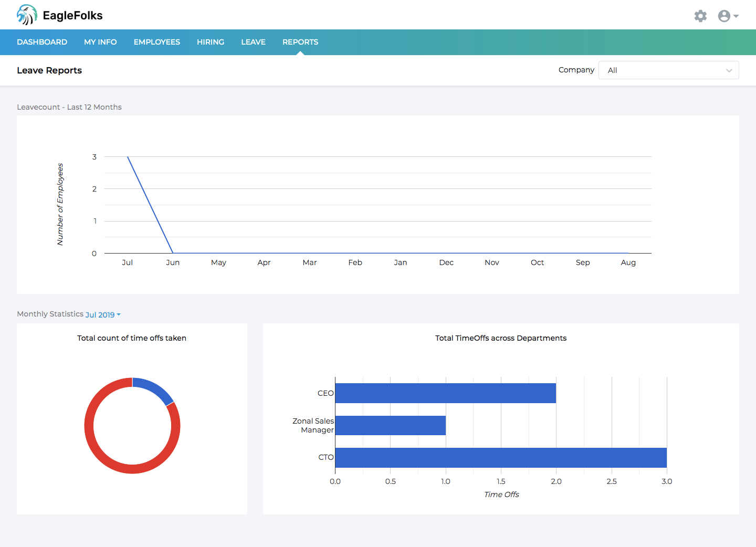Viewport: 756px width, 547px height.
Task: Click the CTO bar in the chart
Action: pyautogui.click(x=501, y=458)
